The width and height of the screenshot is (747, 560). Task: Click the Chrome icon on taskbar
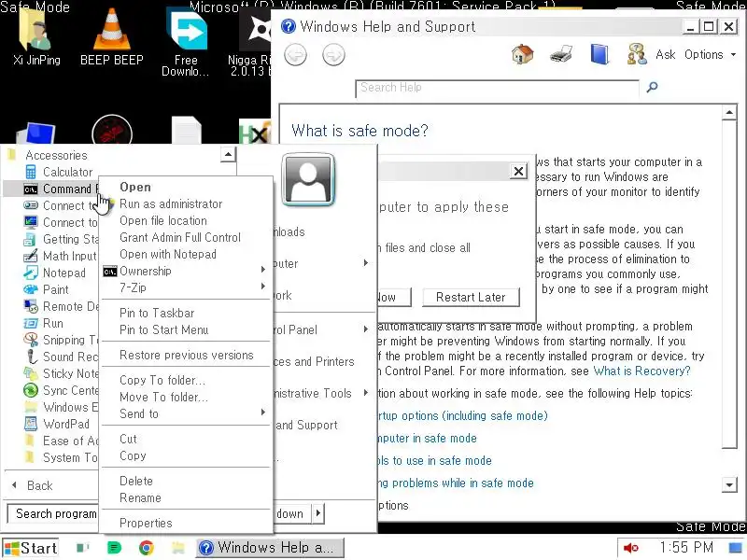click(x=147, y=548)
